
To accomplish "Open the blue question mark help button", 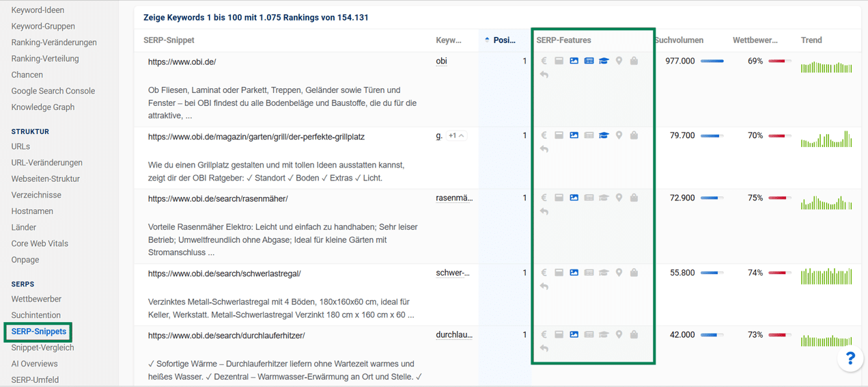I will (x=850, y=358).
